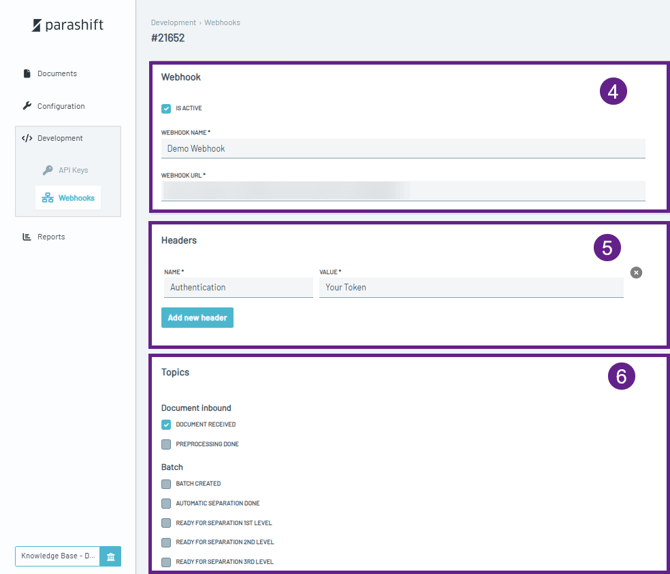Collapse the Development sidebar section
The image size is (670, 574).
coord(60,138)
